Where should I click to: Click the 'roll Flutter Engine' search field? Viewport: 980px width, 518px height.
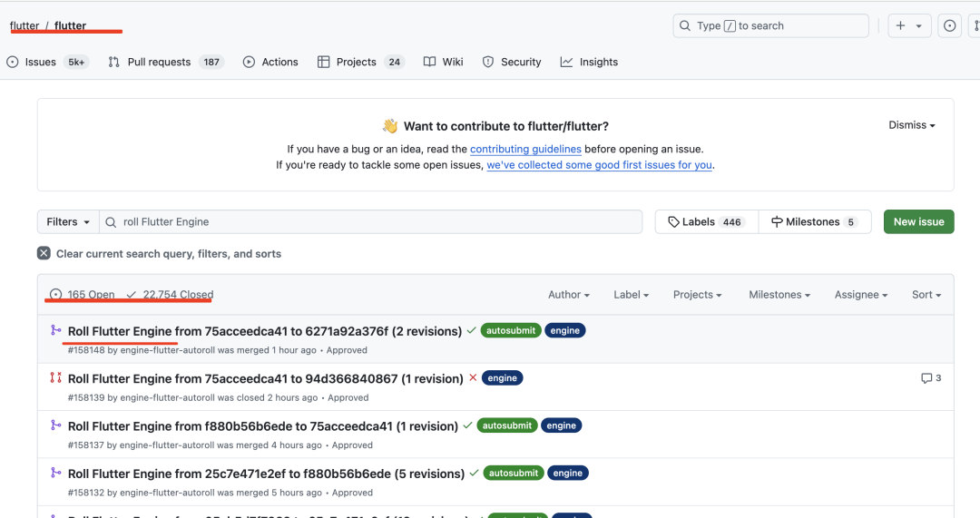[x=370, y=222]
